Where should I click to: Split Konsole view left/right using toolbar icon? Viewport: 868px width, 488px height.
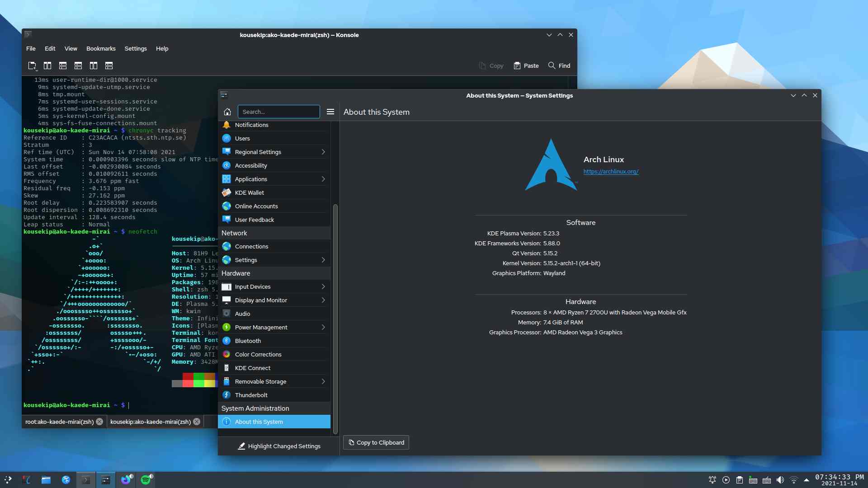(x=47, y=66)
